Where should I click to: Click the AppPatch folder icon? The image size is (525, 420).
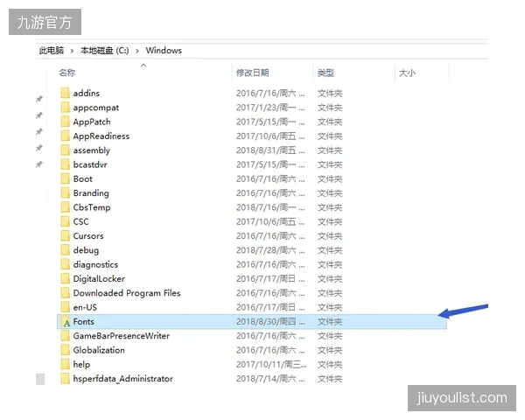tap(66, 122)
